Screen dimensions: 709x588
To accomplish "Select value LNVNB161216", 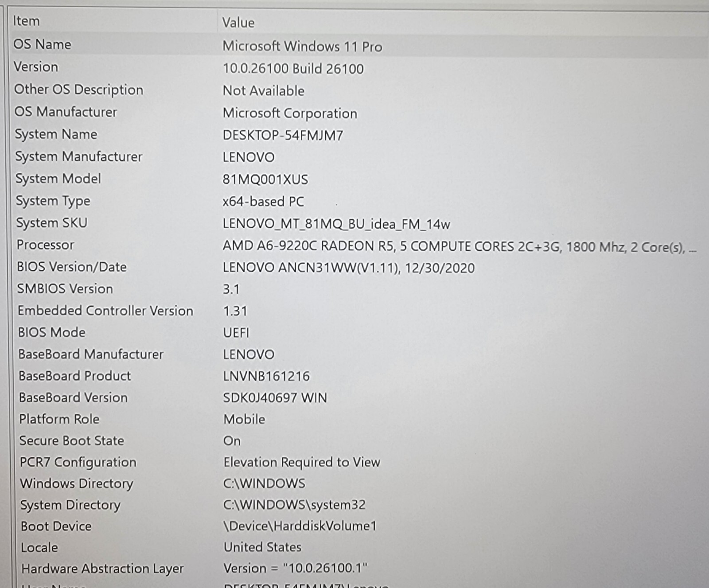I will [266, 376].
